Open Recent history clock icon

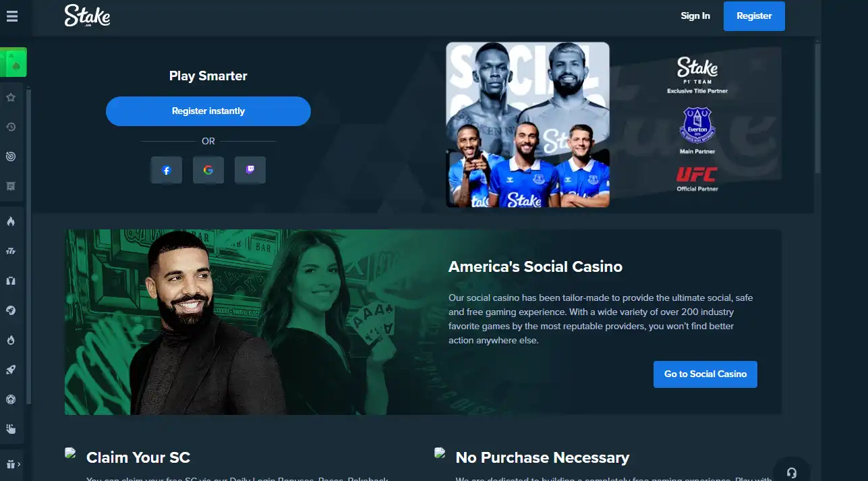click(x=11, y=127)
